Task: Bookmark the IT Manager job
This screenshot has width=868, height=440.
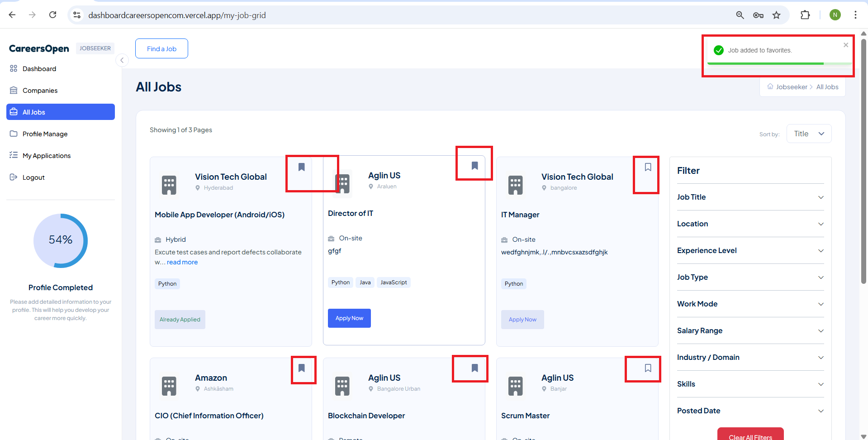Action: click(648, 167)
